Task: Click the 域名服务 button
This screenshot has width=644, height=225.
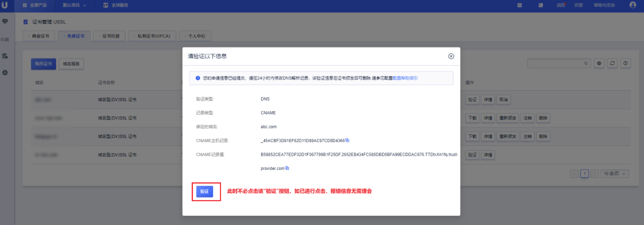Action: (x=71, y=64)
